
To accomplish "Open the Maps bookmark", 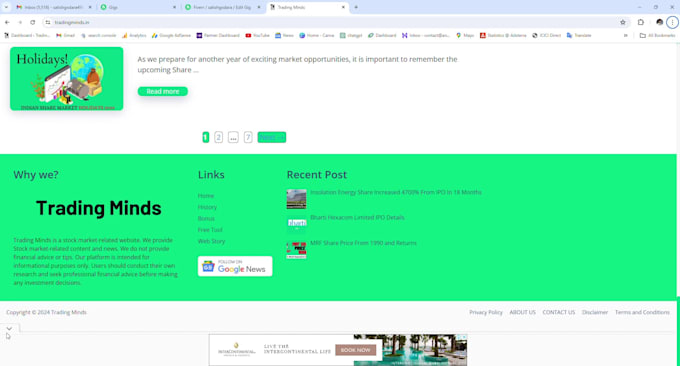I will [x=465, y=35].
